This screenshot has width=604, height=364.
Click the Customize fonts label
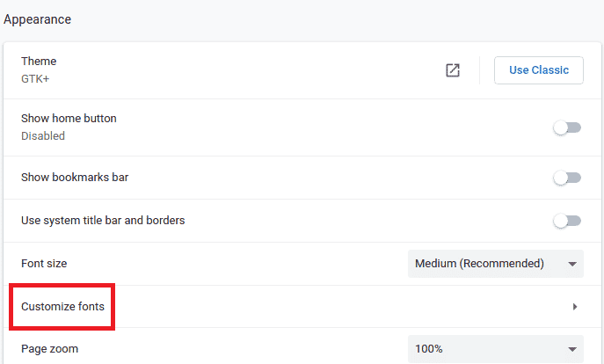(62, 307)
